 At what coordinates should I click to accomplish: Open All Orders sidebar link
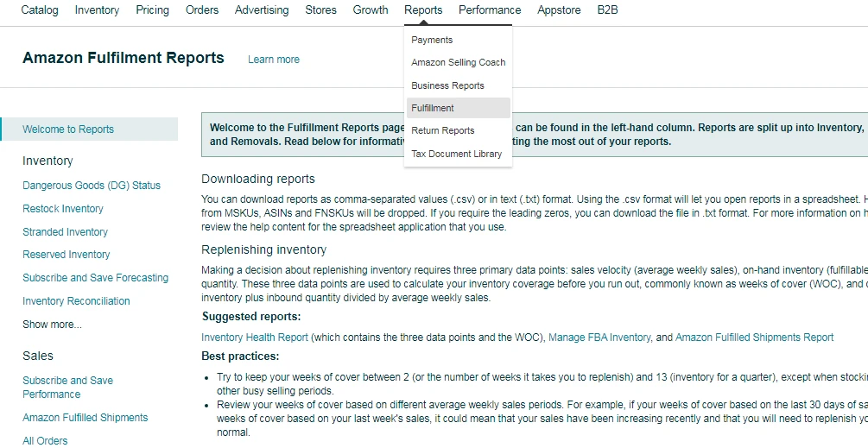coord(45,441)
